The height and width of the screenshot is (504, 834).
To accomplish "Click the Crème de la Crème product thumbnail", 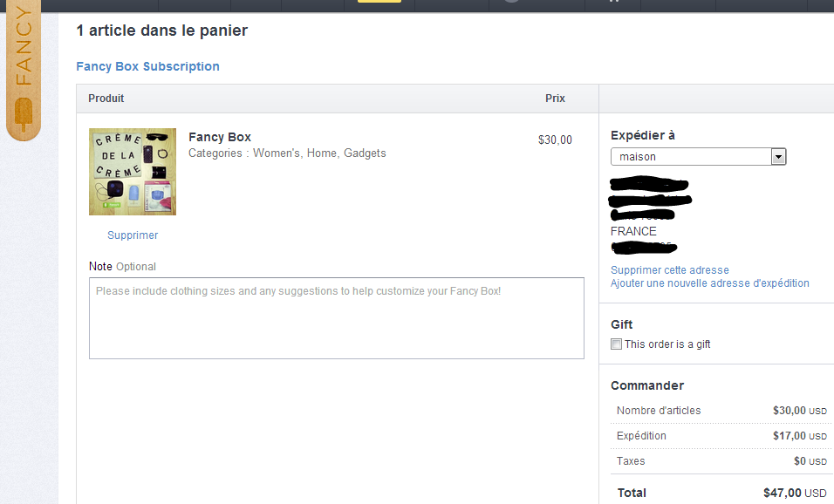I will pos(133,172).
